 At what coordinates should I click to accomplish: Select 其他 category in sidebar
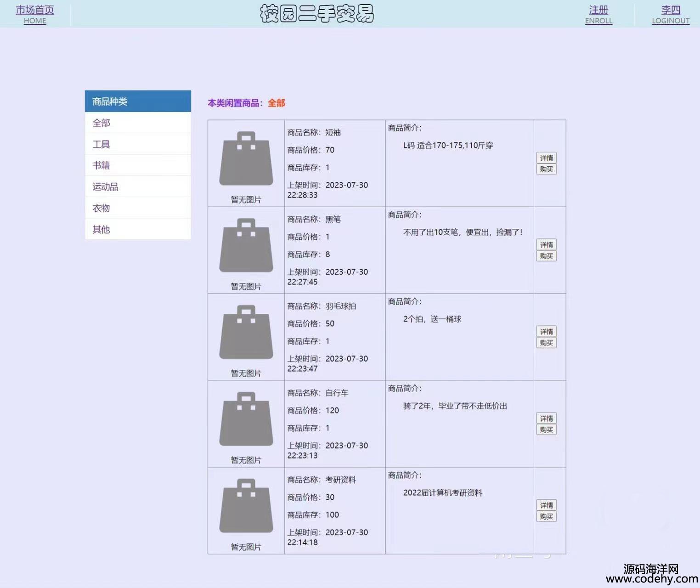pyautogui.click(x=102, y=229)
